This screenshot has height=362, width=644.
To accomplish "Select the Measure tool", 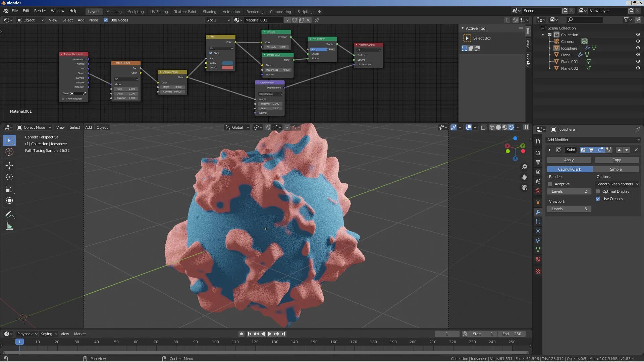I will (x=9, y=226).
